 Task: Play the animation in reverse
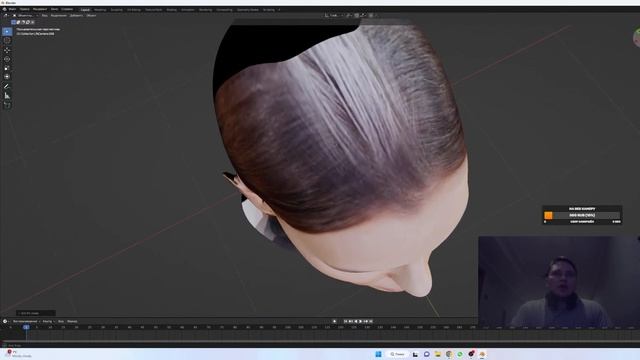[x=356, y=321]
